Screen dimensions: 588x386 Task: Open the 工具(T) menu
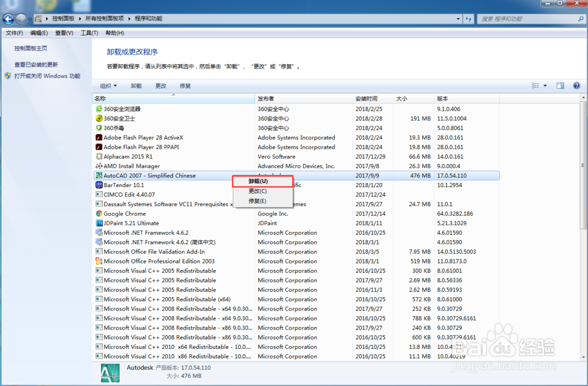[x=89, y=33]
